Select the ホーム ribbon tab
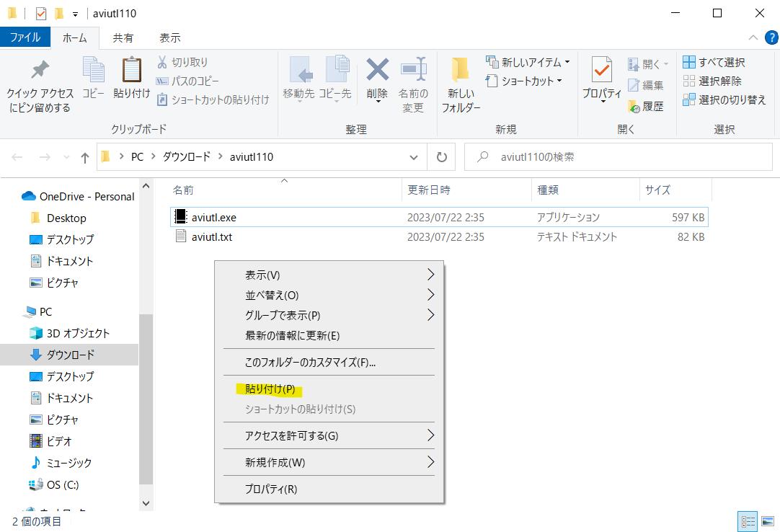Viewport: 780px width, 532px height. tap(75, 37)
